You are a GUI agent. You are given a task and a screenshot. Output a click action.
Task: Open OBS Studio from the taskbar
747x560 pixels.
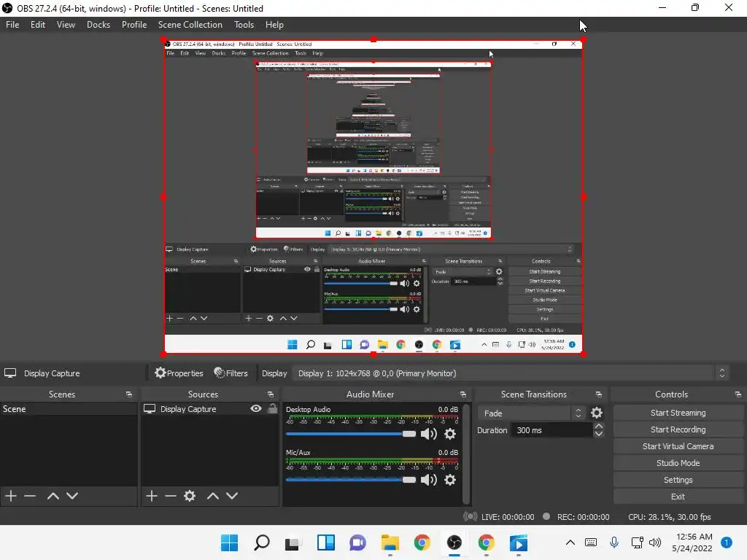[454, 542]
